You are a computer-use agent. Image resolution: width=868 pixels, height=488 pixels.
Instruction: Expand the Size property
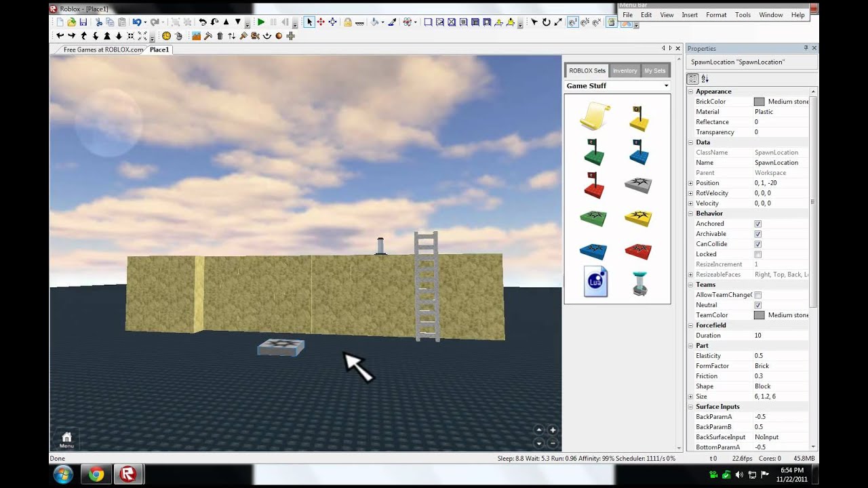point(691,396)
